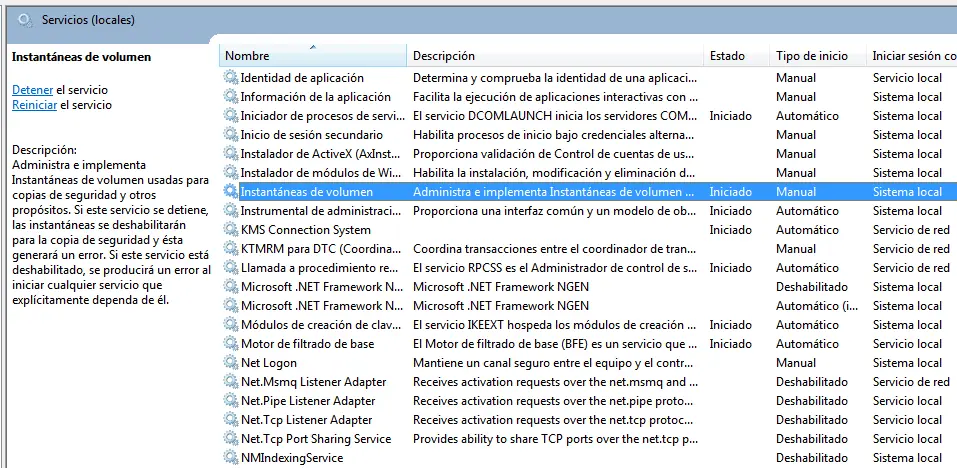Click Servicio de red for KTMRM row

[911, 248]
